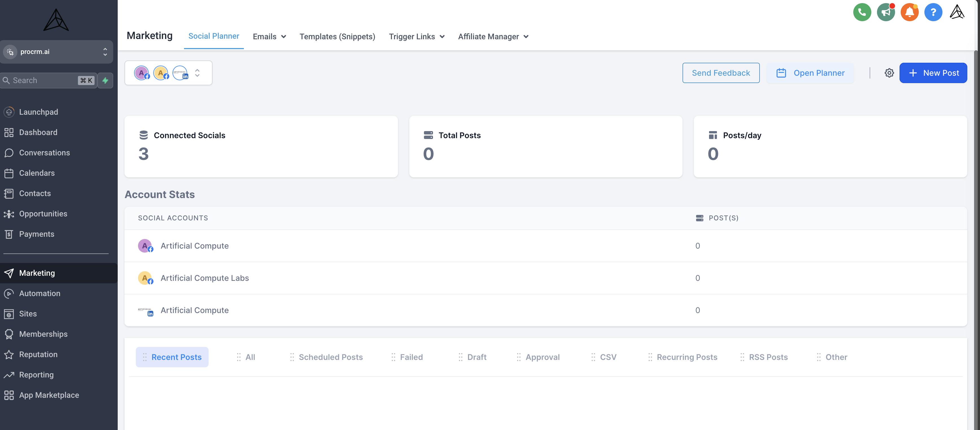Click the Artificial Compute Labs account row
The height and width of the screenshot is (430, 980).
pyautogui.click(x=204, y=278)
